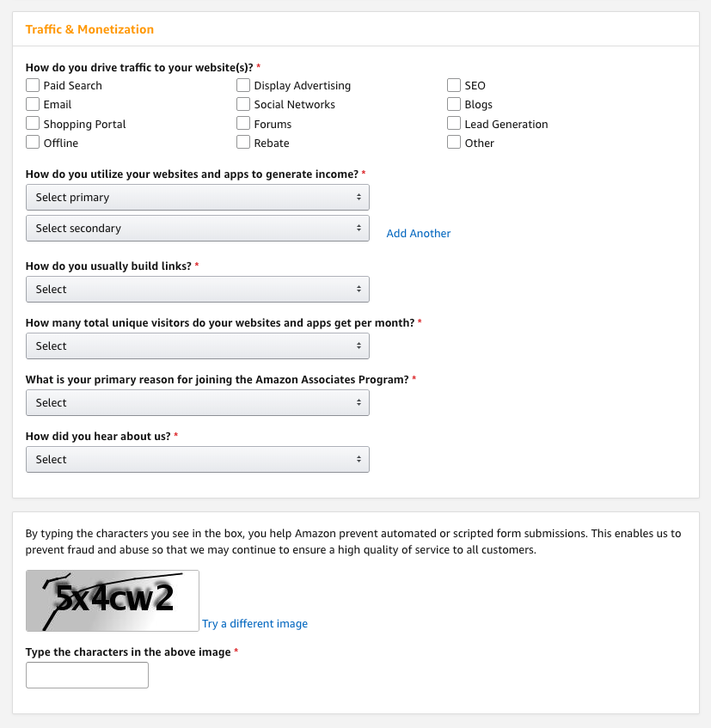Screen dimensions: 711x728
Task: Open the Select primary income dropdown
Action: [x=197, y=197]
